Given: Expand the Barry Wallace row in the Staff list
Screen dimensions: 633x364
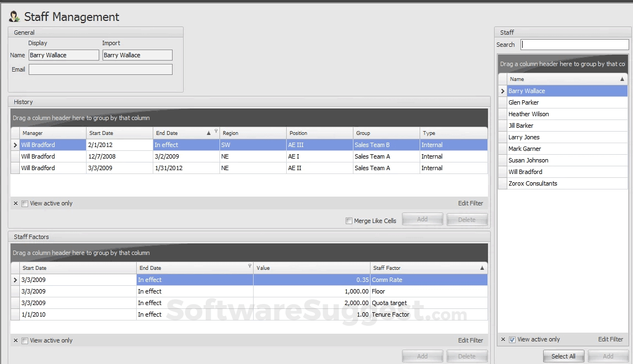Looking at the screenshot, I should pyautogui.click(x=501, y=90).
